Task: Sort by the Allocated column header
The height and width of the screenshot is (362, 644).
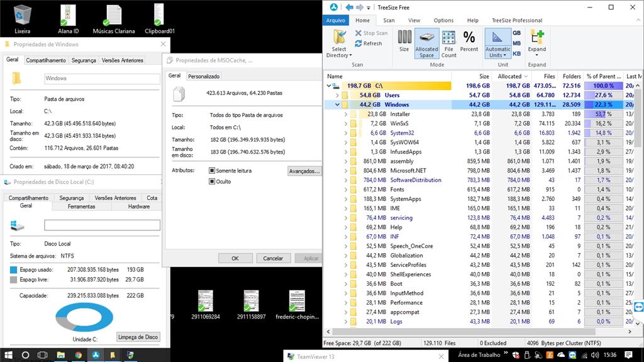Action: tap(512, 76)
